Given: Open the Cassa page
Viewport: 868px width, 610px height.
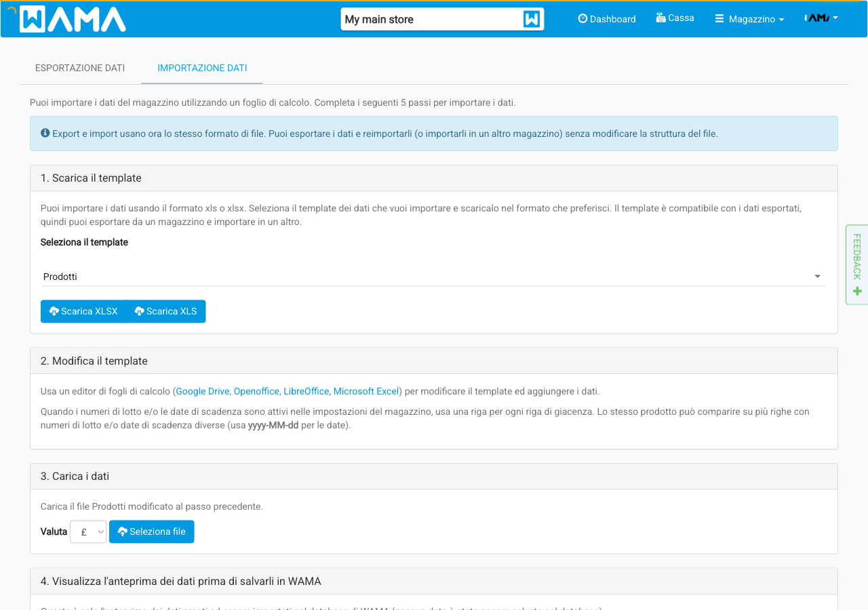Looking at the screenshot, I should (x=675, y=18).
